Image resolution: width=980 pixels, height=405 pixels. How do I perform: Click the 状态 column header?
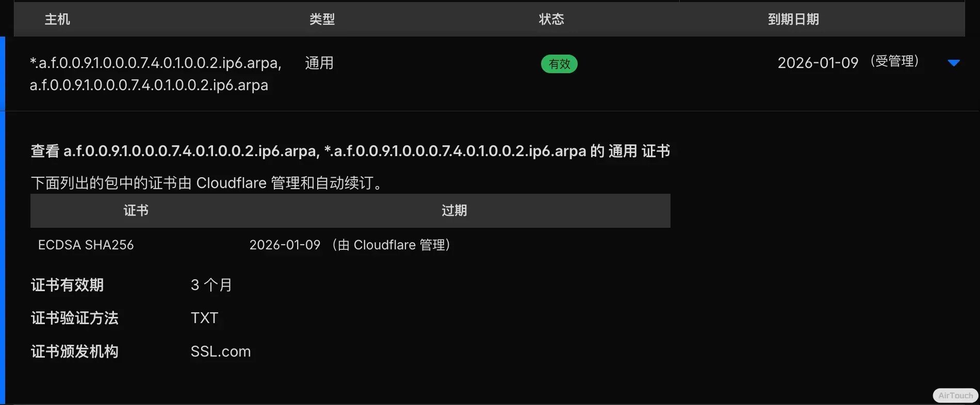[x=551, y=19]
